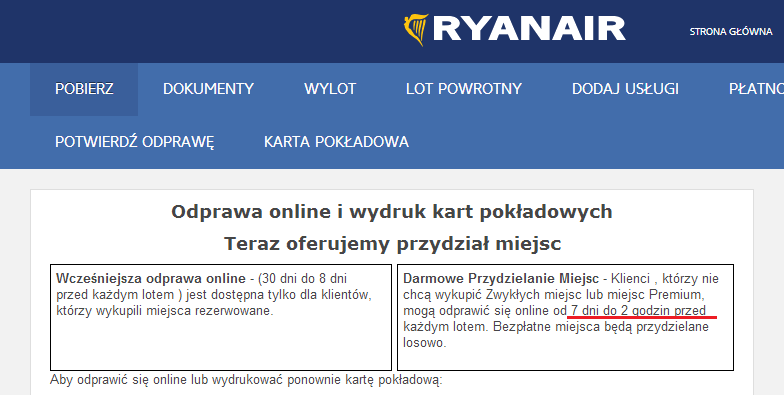Click text 'chcą wykupić Zwykłych miejsc lub miejsc Premium'

click(x=552, y=294)
